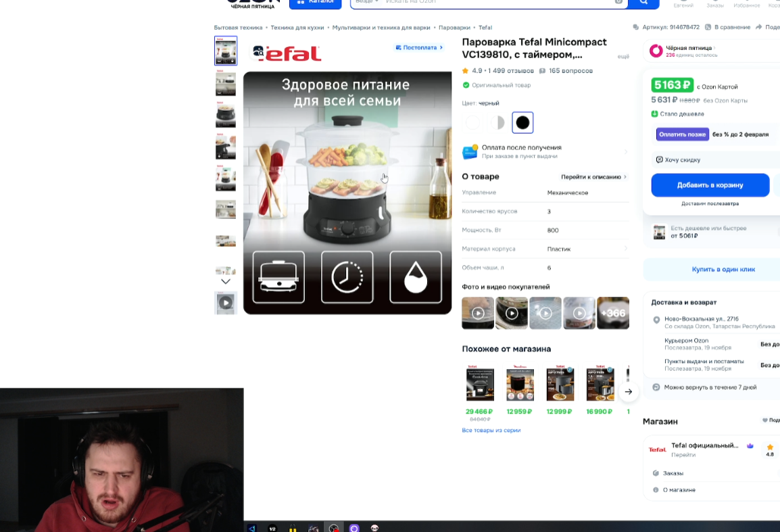Screen dimensions: 780x532
Task: Open О магазине store info
Action: (x=679, y=489)
